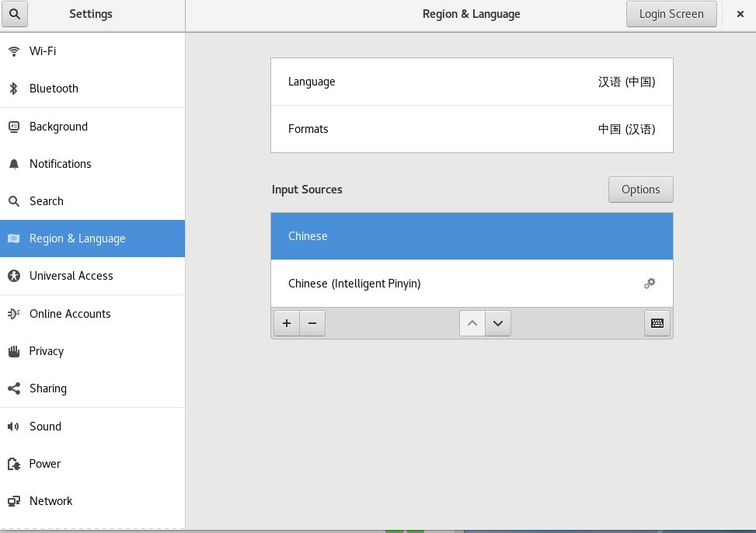
Task: Change the Language row setting
Action: pos(472,82)
